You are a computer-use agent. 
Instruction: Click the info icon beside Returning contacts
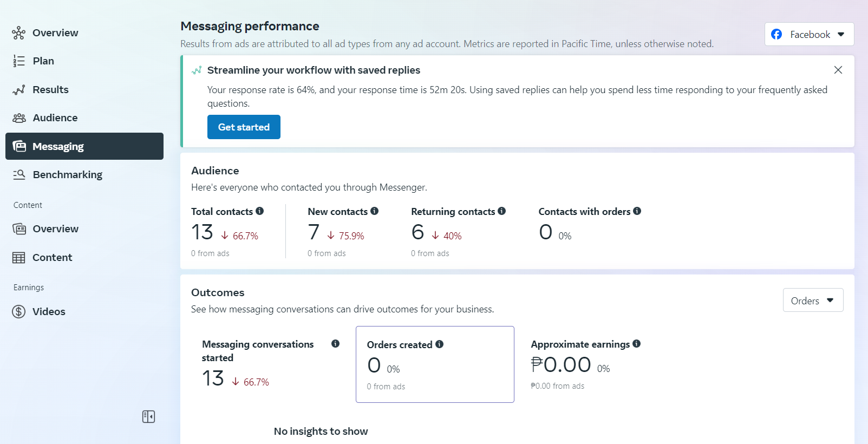[502, 211]
